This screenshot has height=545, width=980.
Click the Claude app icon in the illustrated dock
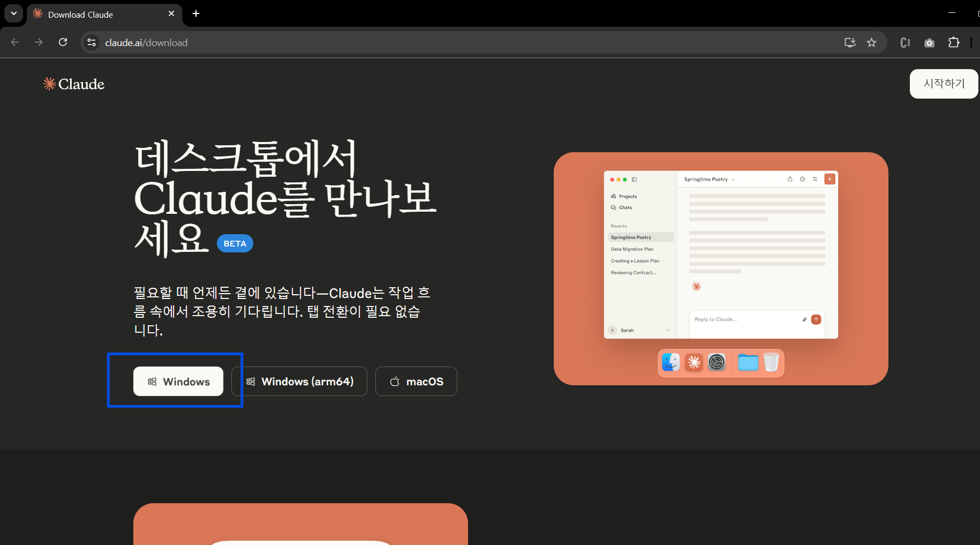694,363
